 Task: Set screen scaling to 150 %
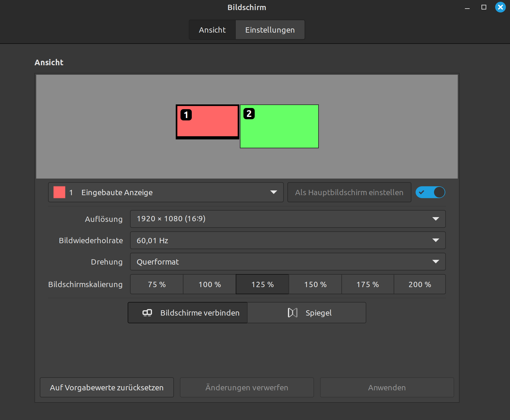point(315,284)
